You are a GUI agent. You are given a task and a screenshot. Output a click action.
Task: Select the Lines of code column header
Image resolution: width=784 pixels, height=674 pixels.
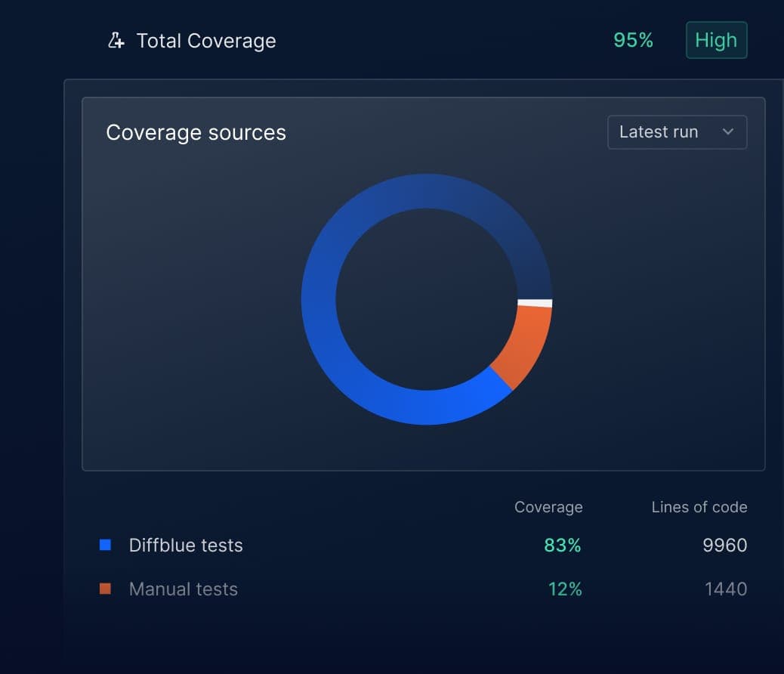(699, 507)
